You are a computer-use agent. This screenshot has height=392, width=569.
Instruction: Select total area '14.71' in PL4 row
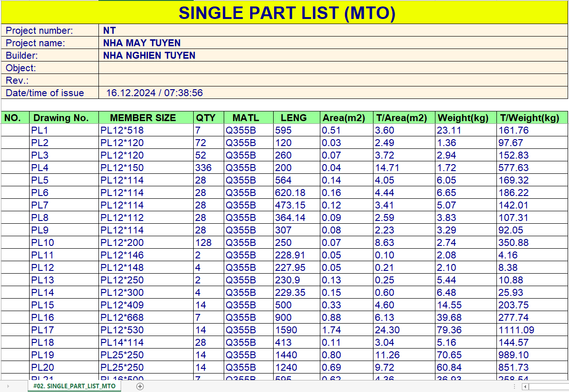pyautogui.click(x=404, y=168)
